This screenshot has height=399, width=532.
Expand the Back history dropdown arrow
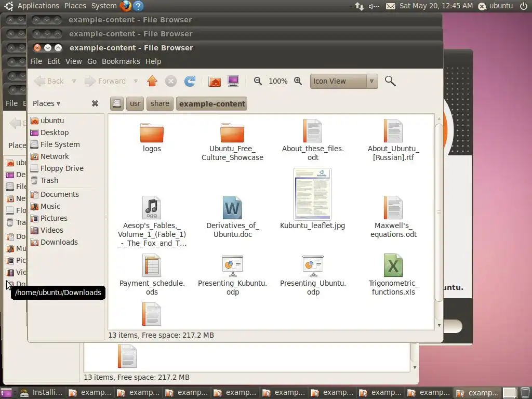click(x=74, y=81)
